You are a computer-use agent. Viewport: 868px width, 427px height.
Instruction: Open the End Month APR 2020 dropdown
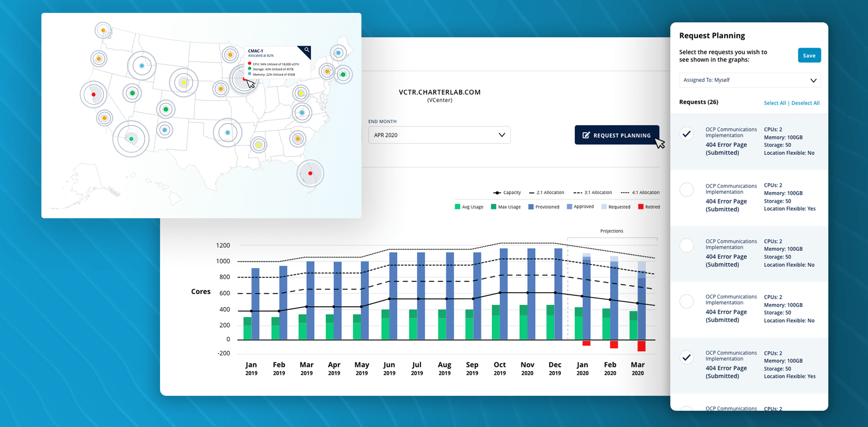(439, 135)
